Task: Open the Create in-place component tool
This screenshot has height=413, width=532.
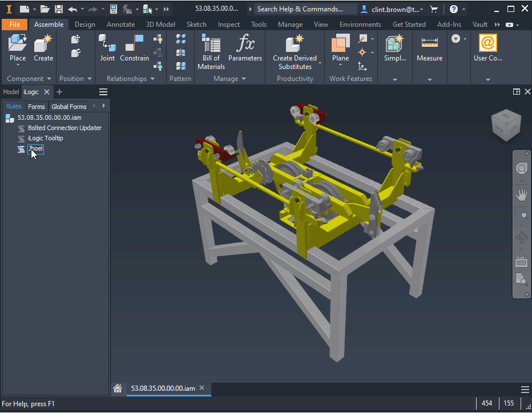Action: [43, 48]
